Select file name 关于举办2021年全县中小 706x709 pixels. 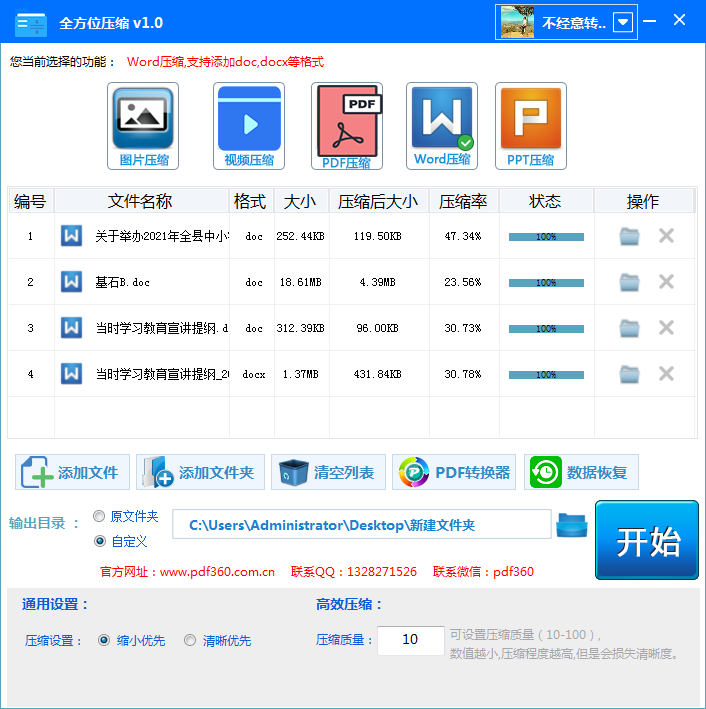click(162, 236)
